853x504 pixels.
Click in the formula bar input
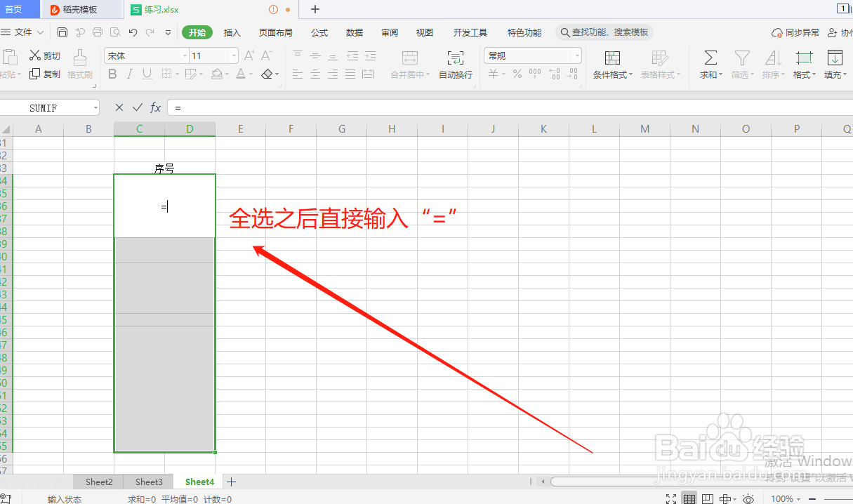point(509,107)
